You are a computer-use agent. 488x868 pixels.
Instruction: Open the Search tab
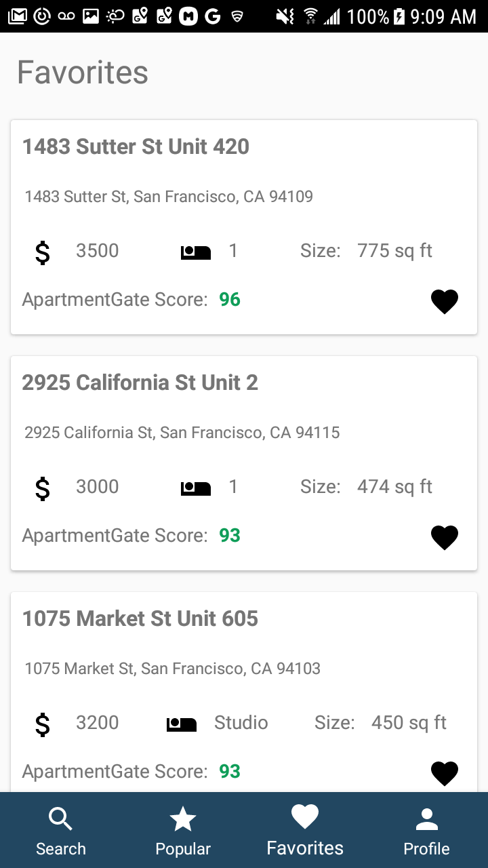point(61,831)
